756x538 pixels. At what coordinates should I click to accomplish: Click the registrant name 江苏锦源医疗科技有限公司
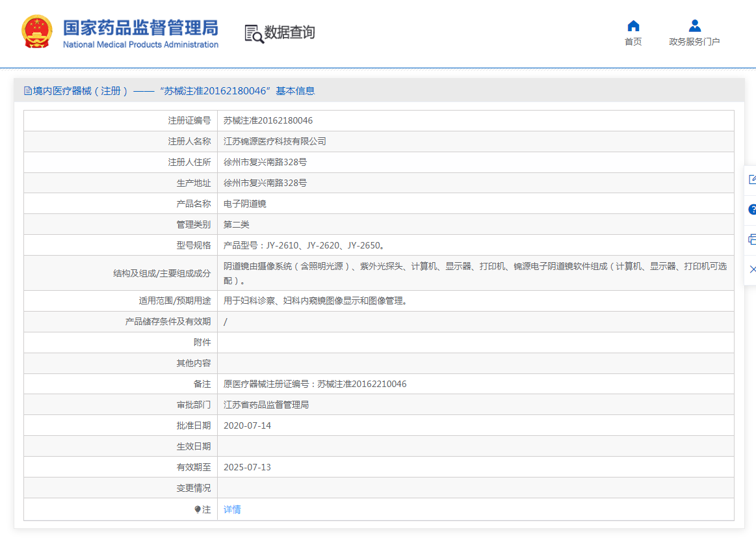tap(274, 141)
